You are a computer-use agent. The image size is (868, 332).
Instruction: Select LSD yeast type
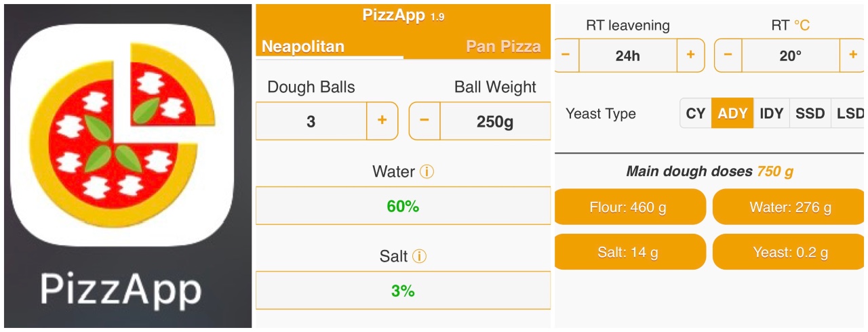coord(850,114)
